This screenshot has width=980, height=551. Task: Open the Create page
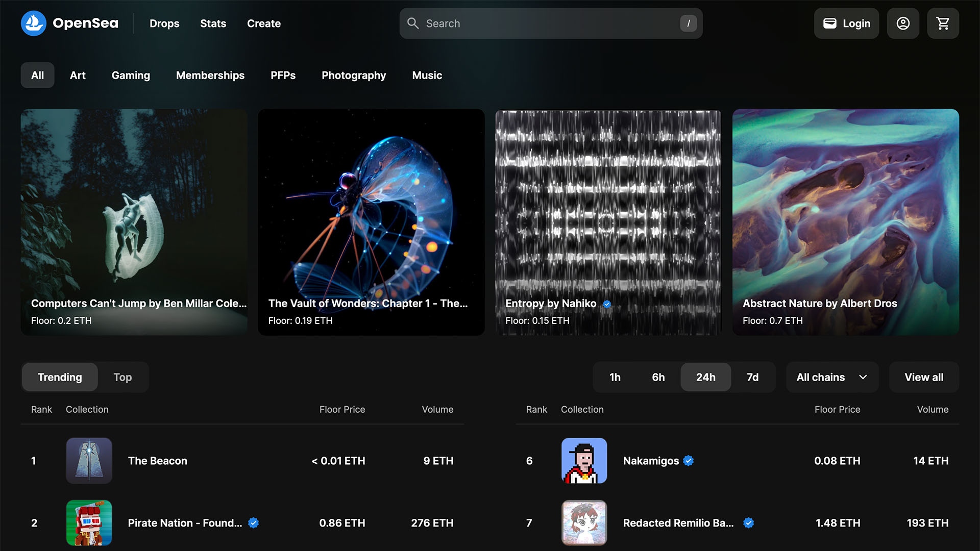tap(264, 23)
